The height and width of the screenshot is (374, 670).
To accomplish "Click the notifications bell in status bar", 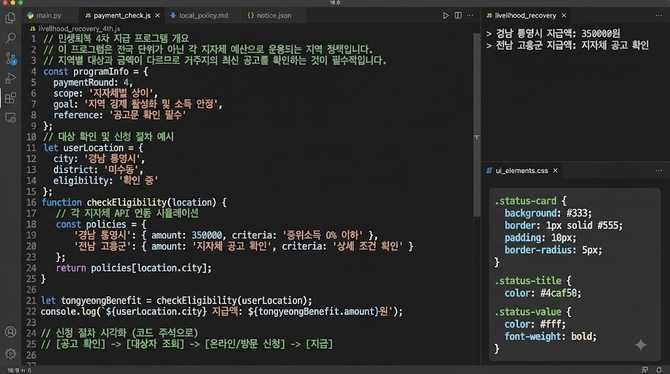I will click(659, 370).
